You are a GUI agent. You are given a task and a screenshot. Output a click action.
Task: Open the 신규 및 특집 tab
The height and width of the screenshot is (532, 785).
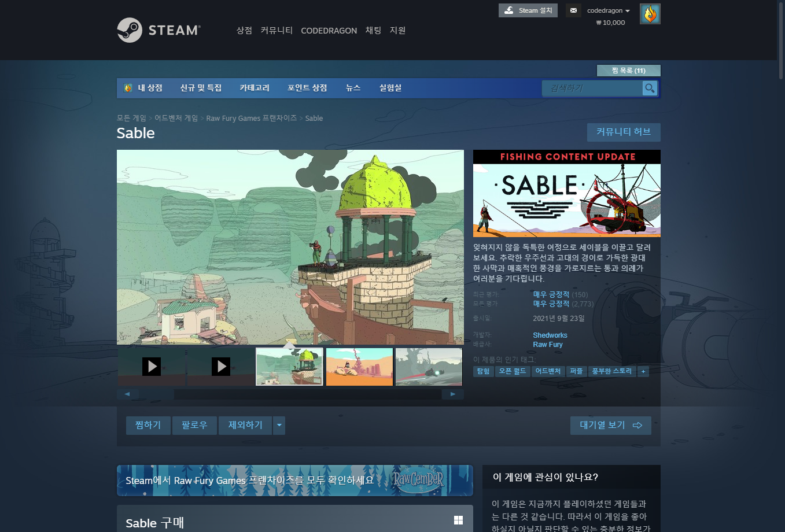(201, 88)
